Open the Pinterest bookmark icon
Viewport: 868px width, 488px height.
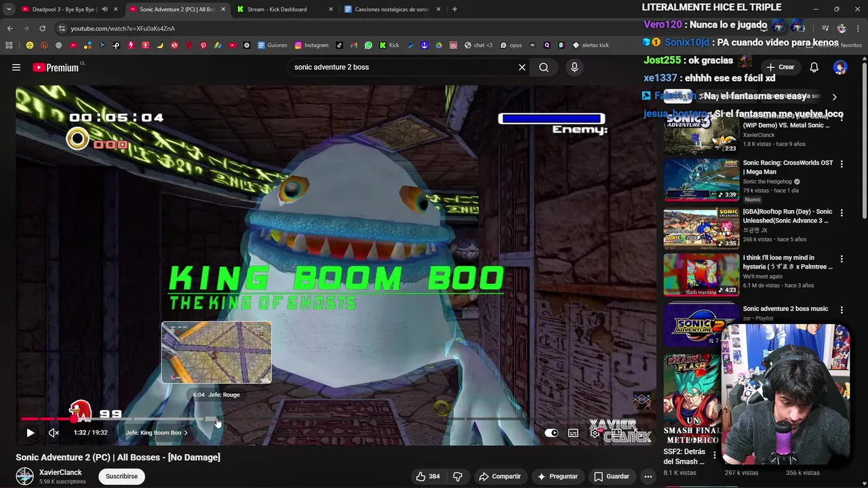[203, 45]
